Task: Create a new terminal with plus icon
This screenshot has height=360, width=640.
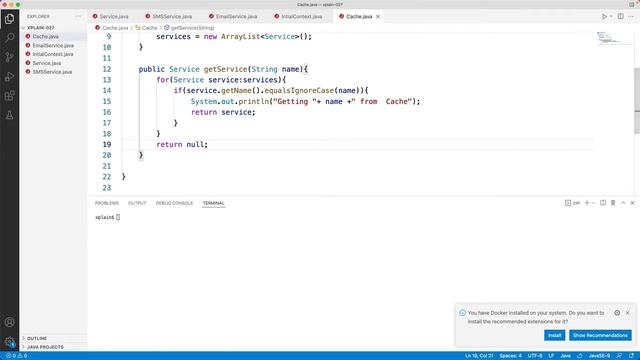Action: [587, 203]
